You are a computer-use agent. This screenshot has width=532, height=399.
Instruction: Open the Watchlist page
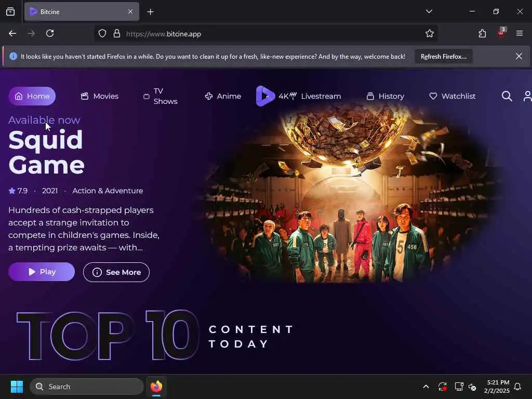(453, 96)
